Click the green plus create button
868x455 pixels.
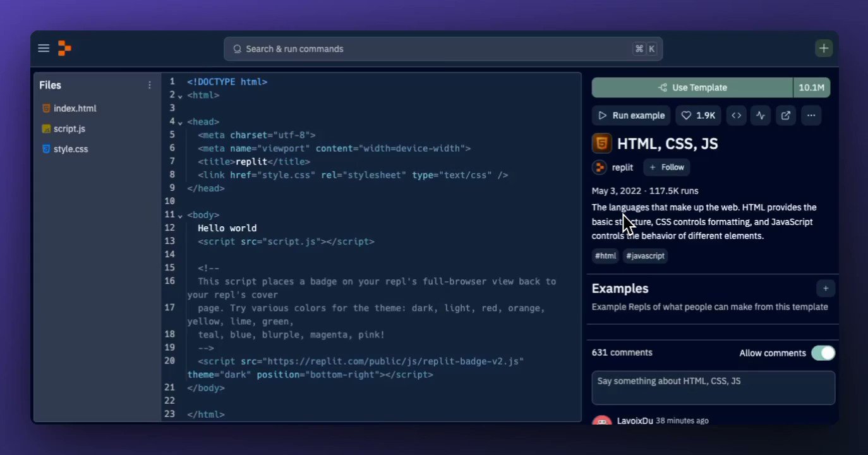[x=824, y=48]
